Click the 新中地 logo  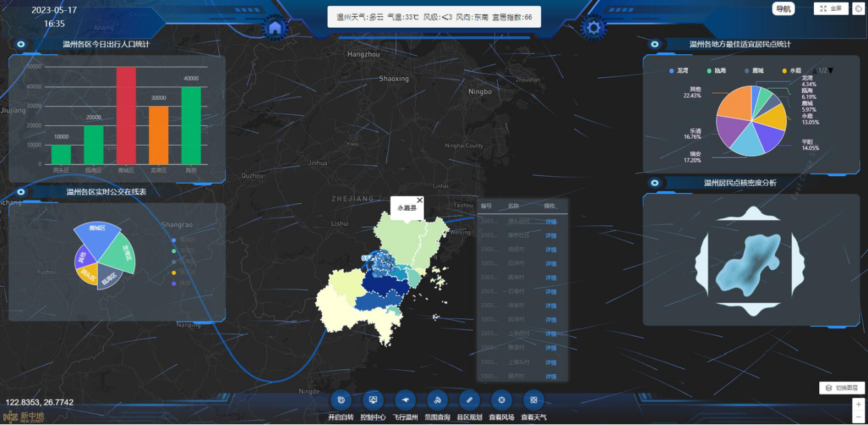pyautogui.click(x=24, y=416)
